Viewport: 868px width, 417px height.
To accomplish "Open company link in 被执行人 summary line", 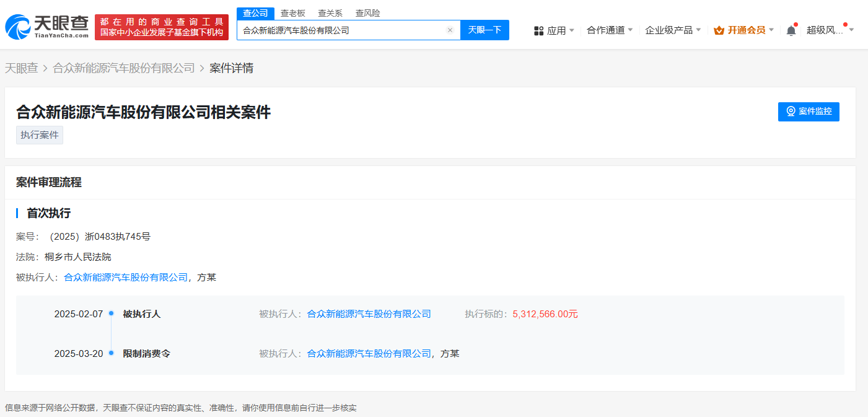I will pos(126,277).
